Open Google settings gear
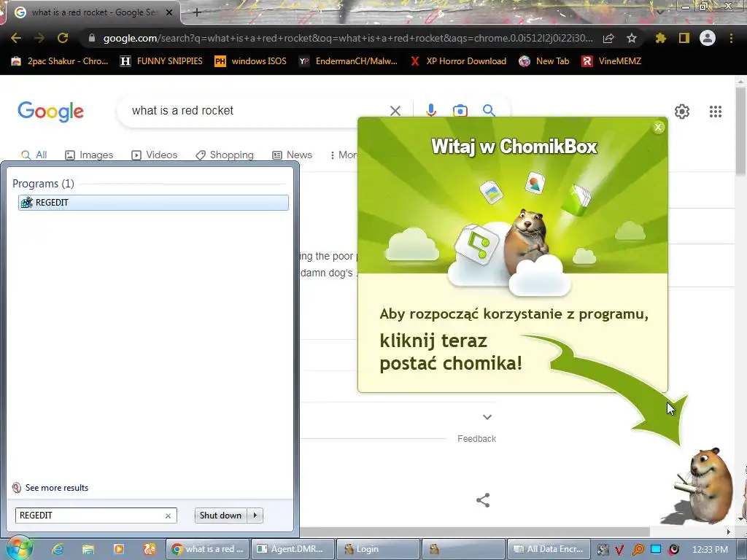The image size is (747, 560). pyautogui.click(x=682, y=112)
